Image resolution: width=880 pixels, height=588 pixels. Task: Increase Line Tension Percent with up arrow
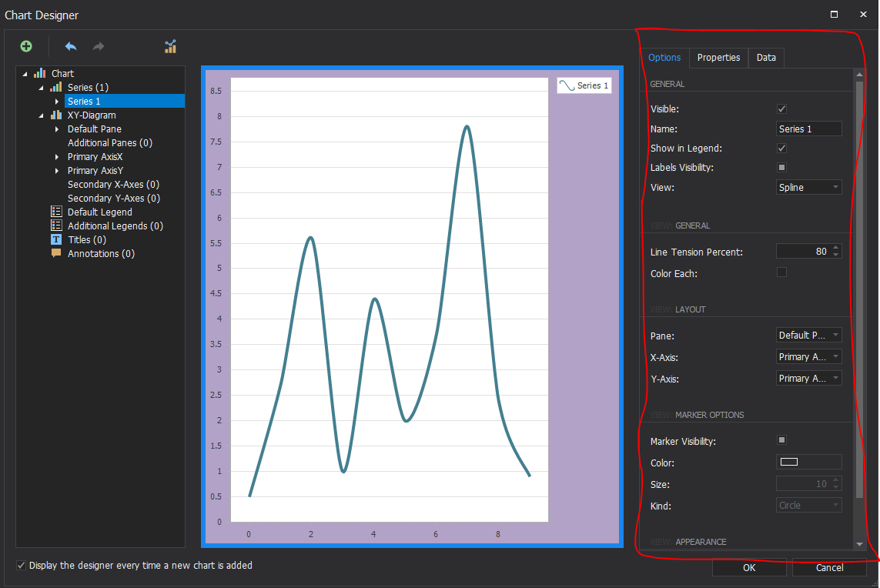pyautogui.click(x=836, y=247)
